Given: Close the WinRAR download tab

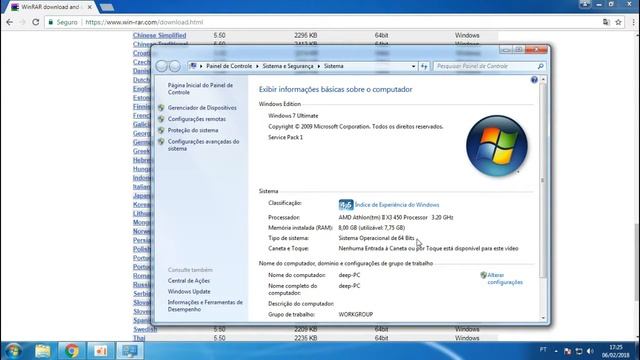Looking at the screenshot, I should [89, 7].
